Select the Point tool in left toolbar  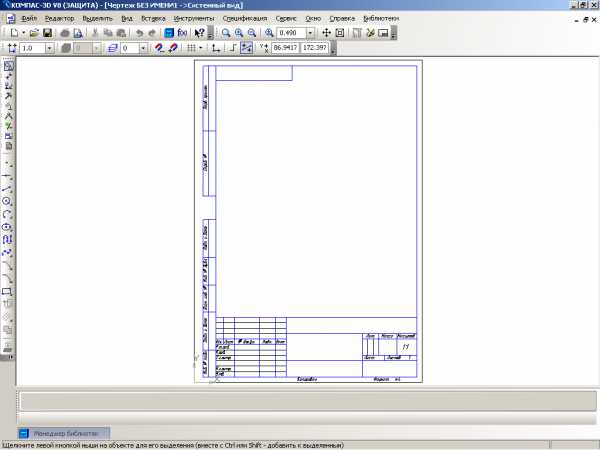[8, 165]
